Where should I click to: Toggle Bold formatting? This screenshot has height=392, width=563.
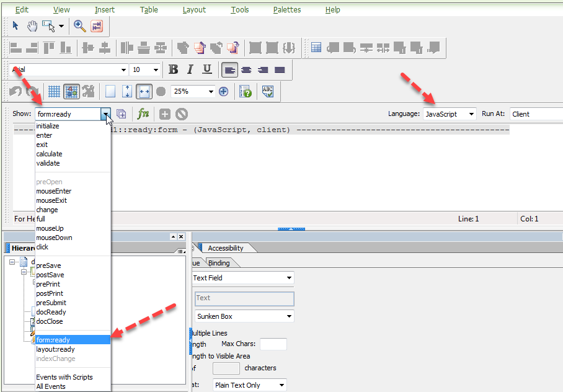pos(173,69)
